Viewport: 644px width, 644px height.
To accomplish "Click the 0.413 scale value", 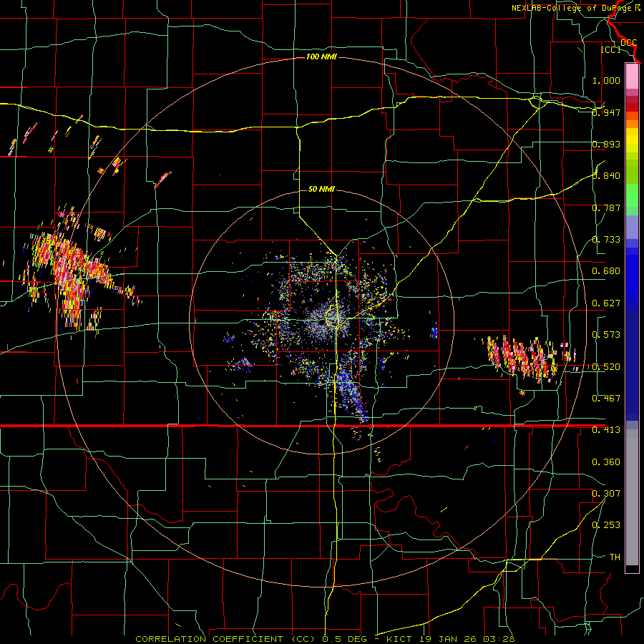I will (x=606, y=430).
